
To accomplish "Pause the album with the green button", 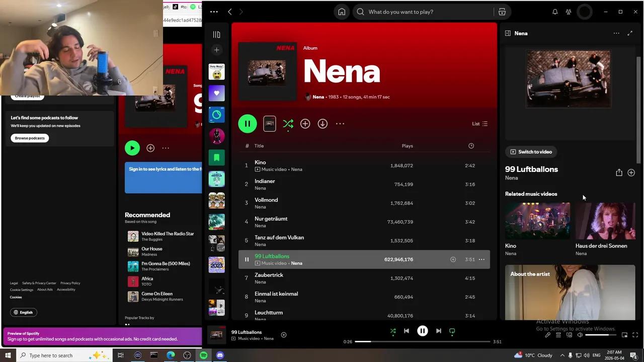I will pyautogui.click(x=248, y=124).
